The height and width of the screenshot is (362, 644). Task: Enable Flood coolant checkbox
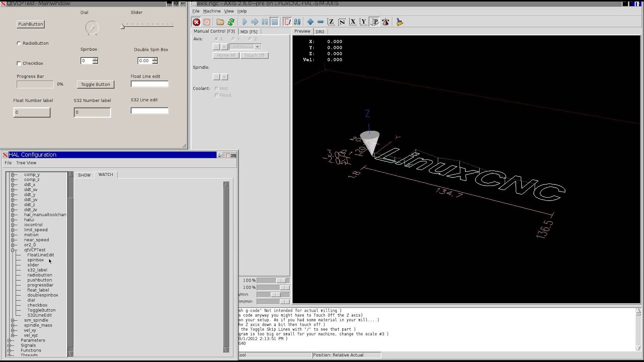[x=217, y=95]
